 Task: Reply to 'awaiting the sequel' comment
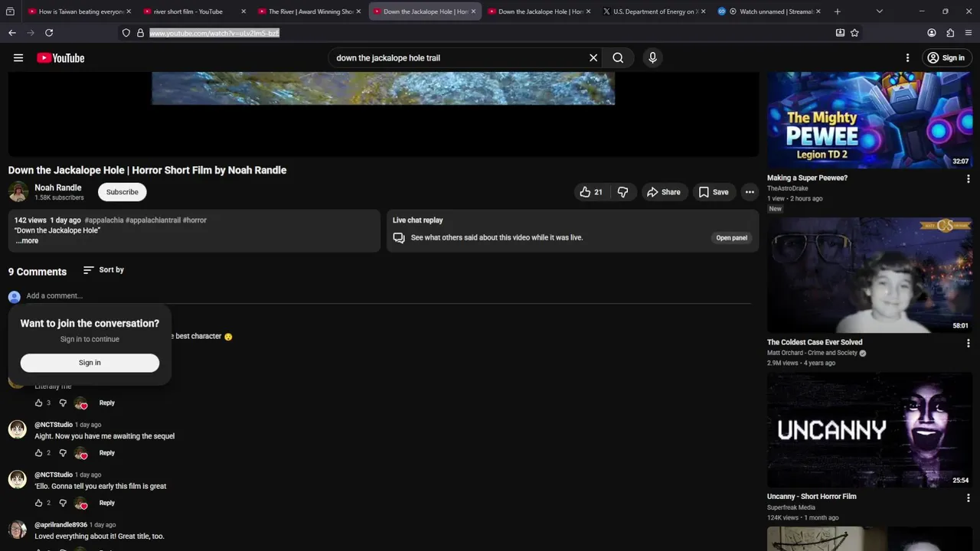[106, 453]
